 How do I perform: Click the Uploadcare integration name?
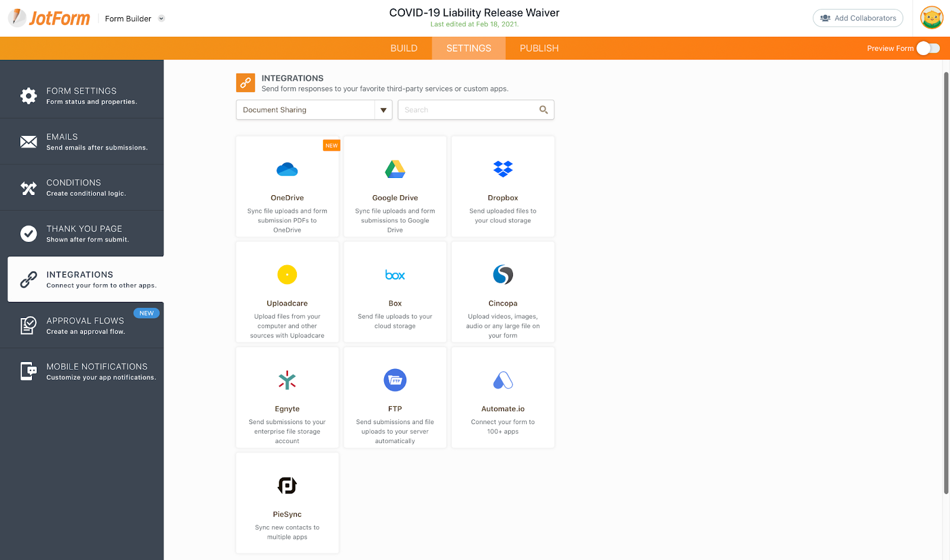tap(287, 304)
